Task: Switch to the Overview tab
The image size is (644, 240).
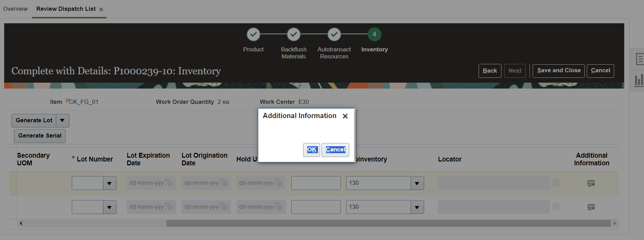Action: pos(15,9)
